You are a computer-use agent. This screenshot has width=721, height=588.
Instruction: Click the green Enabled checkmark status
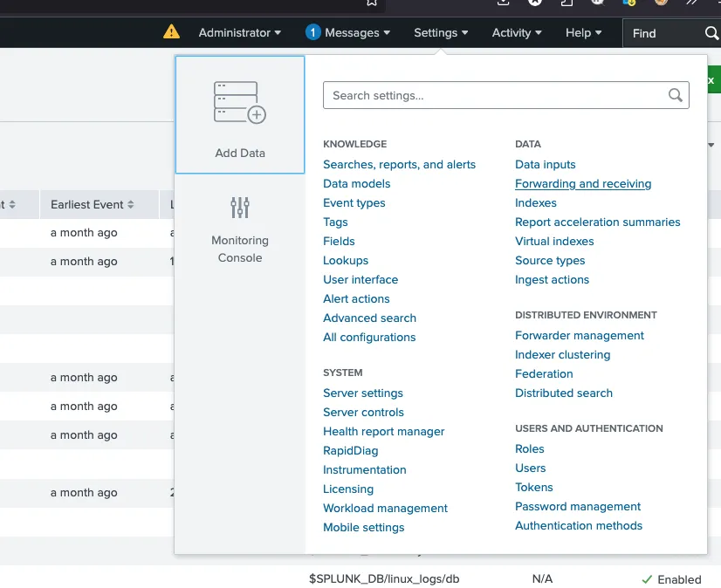point(647,579)
